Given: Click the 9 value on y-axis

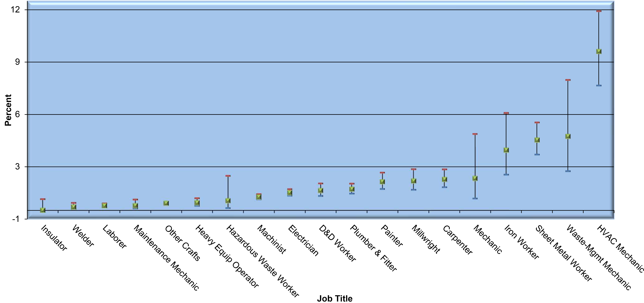Looking at the screenshot, I should coord(17,62).
